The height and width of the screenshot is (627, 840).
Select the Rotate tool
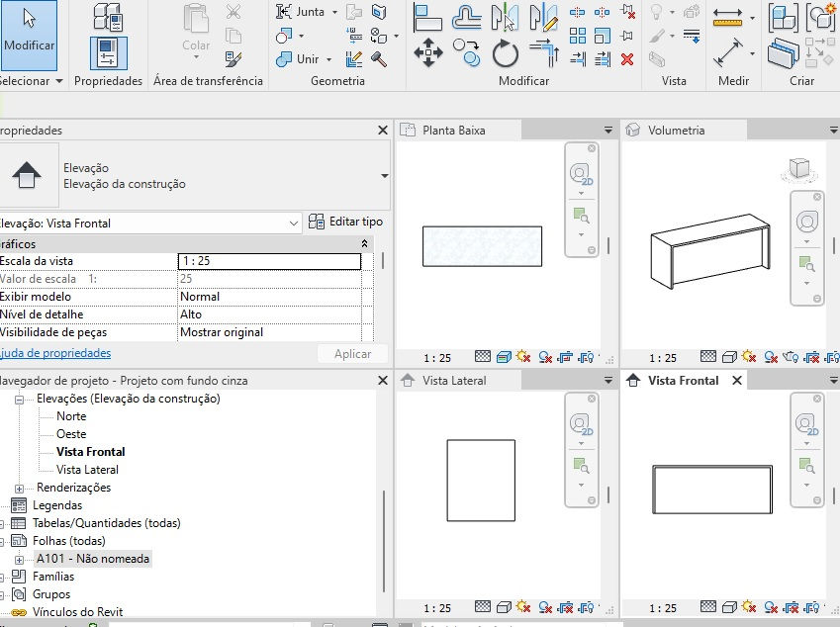[506, 53]
